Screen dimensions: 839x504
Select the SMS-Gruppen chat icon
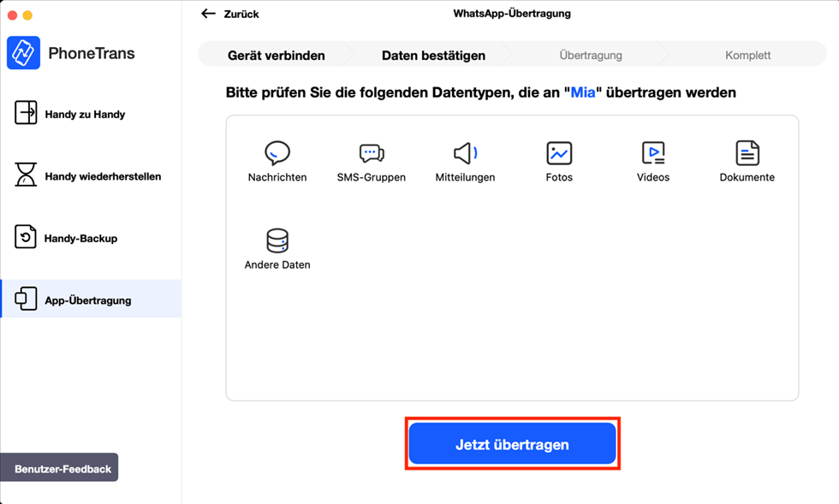coord(372,153)
